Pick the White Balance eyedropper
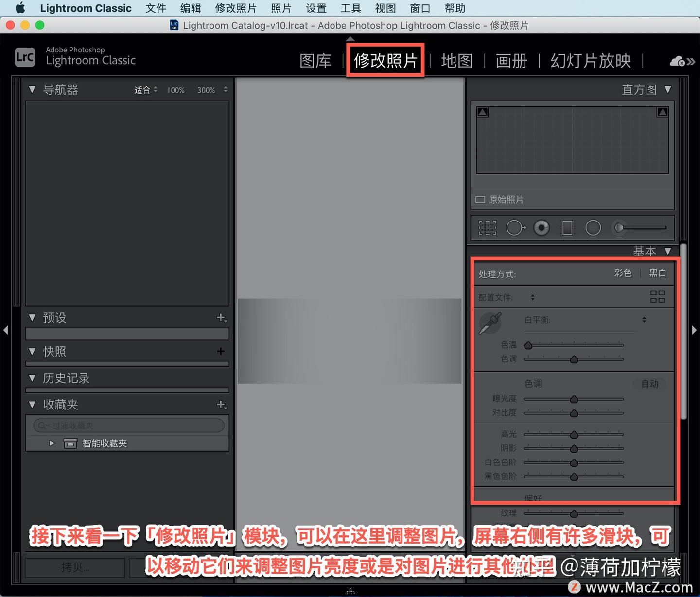 click(x=490, y=323)
